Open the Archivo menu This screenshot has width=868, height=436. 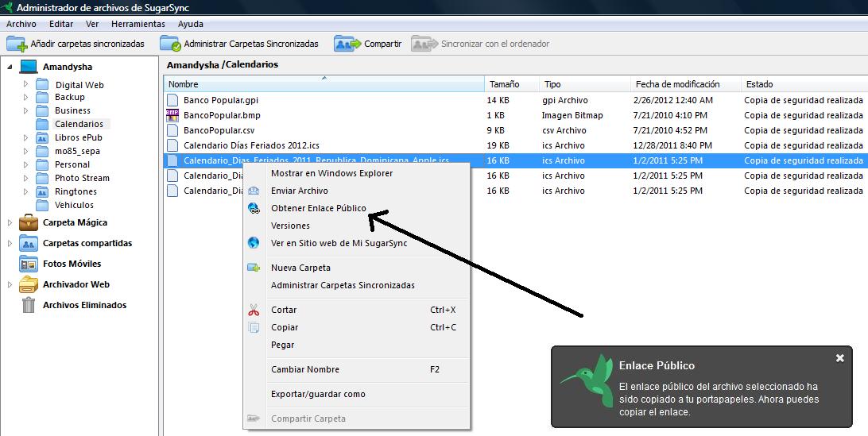[21, 24]
